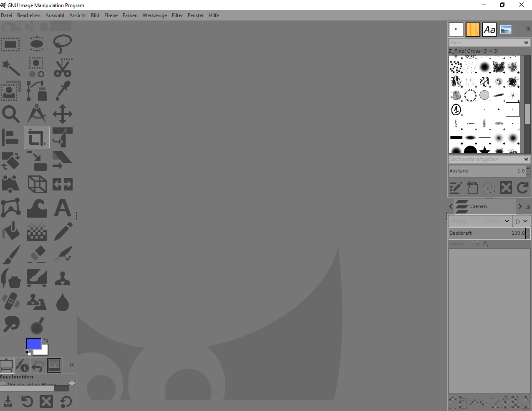
Task: Select the Text tool
Action: [63, 208]
